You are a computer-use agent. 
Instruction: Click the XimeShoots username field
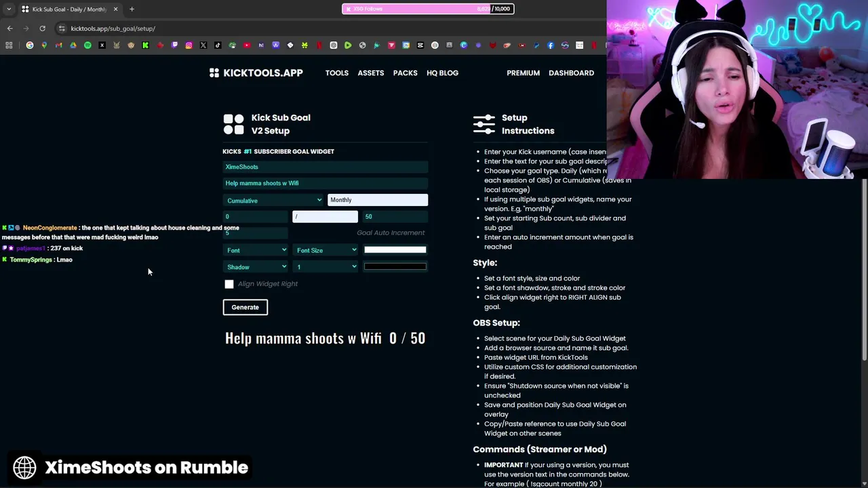[325, 167]
